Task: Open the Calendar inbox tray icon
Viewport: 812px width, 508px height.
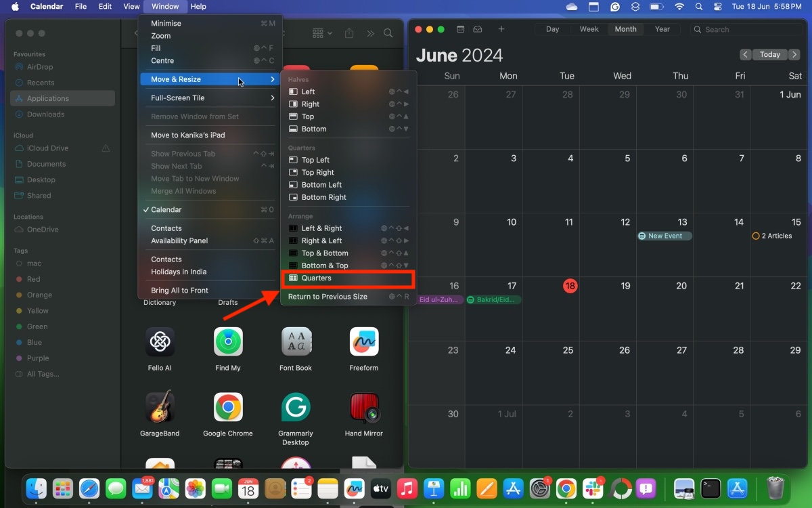Action: pos(478,29)
